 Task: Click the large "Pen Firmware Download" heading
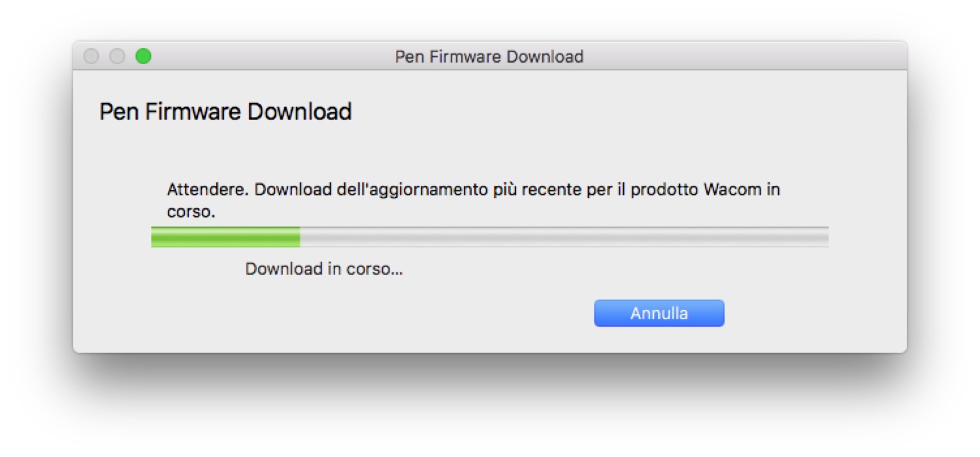tap(225, 112)
